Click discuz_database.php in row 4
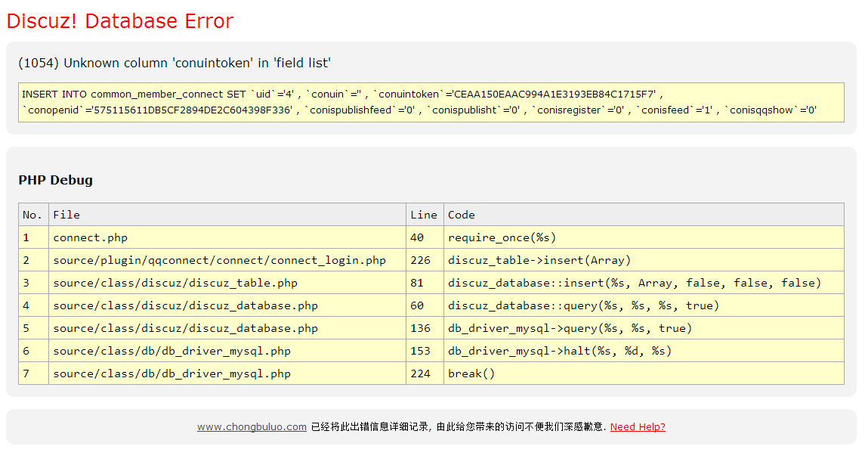The width and height of the screenshot is (868, 468). [227, 305]
